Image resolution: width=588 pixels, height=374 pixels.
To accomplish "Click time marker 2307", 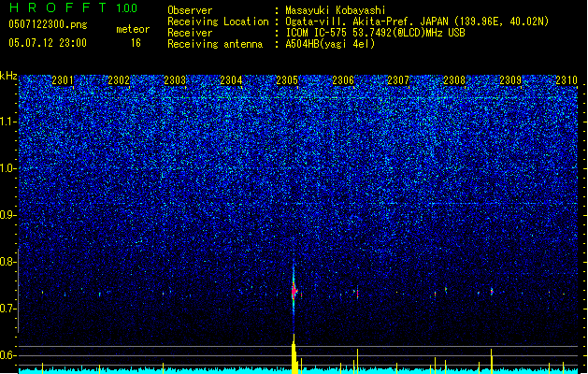I will [x=398, y=80].
